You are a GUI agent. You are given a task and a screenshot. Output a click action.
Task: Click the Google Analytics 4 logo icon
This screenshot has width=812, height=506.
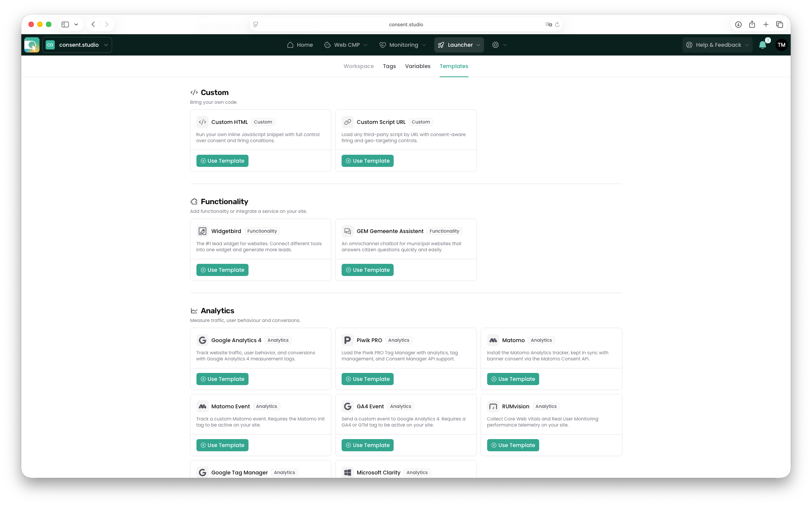(203, 340)
